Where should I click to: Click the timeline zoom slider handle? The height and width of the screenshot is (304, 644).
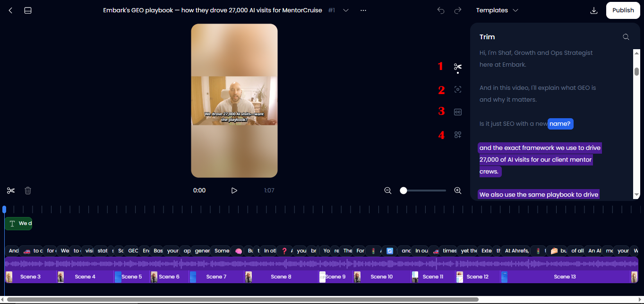tap(404, 191)
